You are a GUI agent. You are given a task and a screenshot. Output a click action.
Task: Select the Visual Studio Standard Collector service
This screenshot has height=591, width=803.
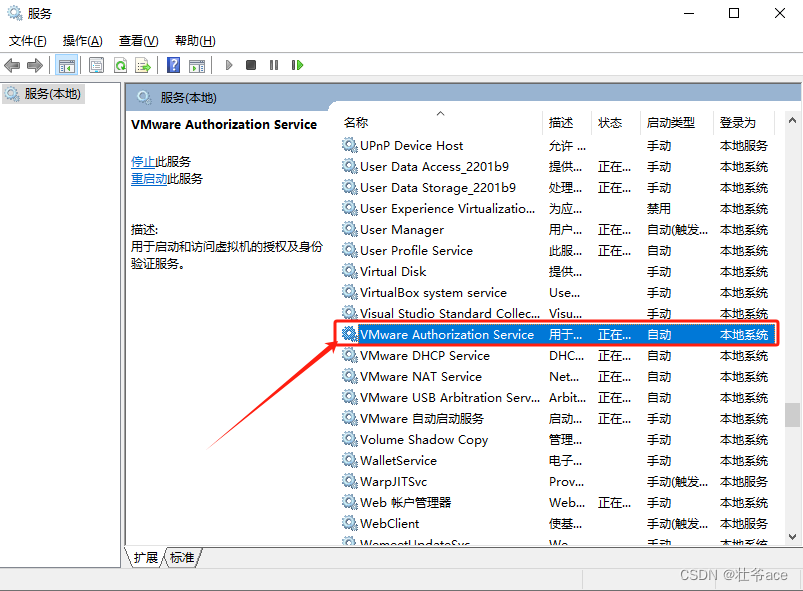pyautogui.click(x=557, y=313)
